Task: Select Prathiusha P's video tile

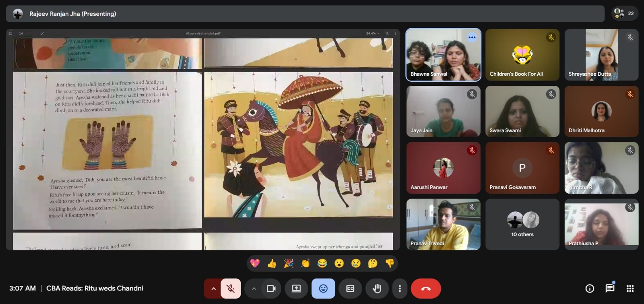Action: pos(601,224)
